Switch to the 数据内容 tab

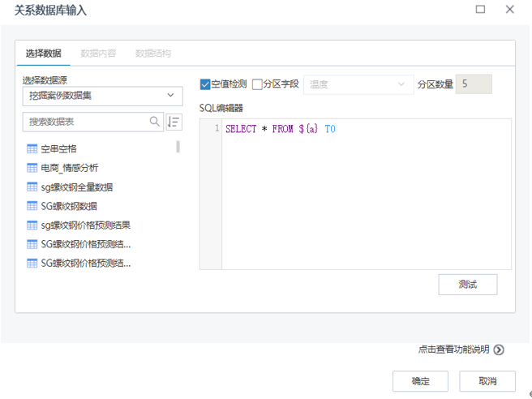pos(98,54)
